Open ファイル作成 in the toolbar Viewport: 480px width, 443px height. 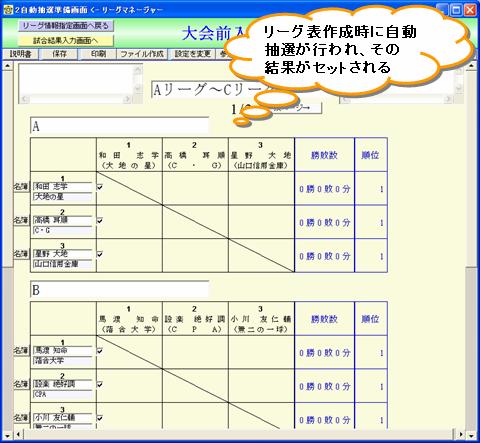click(x=142, y=54)
